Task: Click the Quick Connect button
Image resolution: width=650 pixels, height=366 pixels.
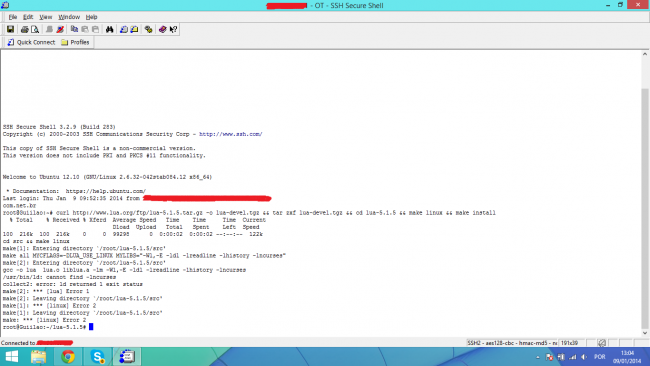Action: pyautogui.click(x=31, y=42)
